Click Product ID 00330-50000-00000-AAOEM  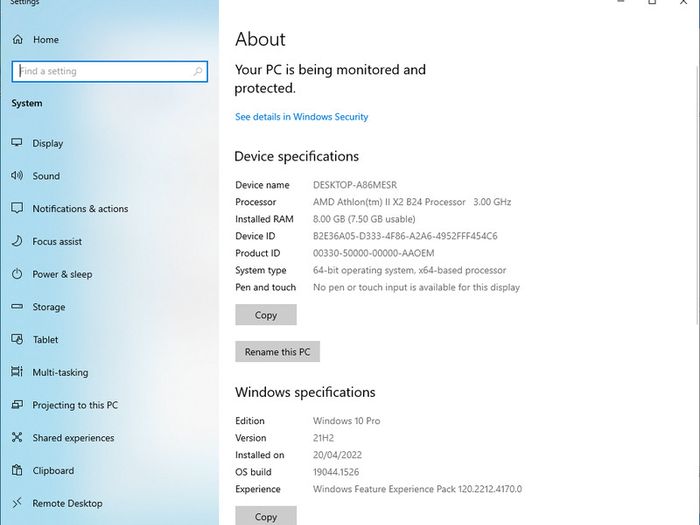click(x=374, y=253)
